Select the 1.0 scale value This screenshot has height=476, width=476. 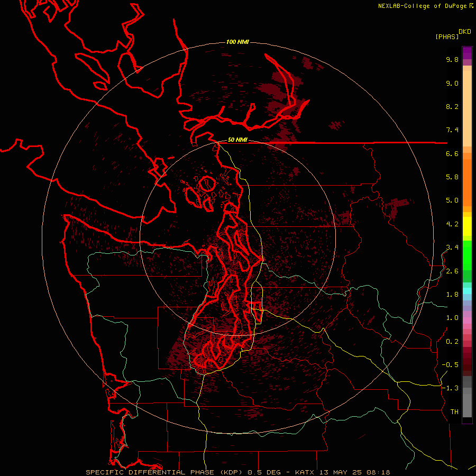point(452,318)
